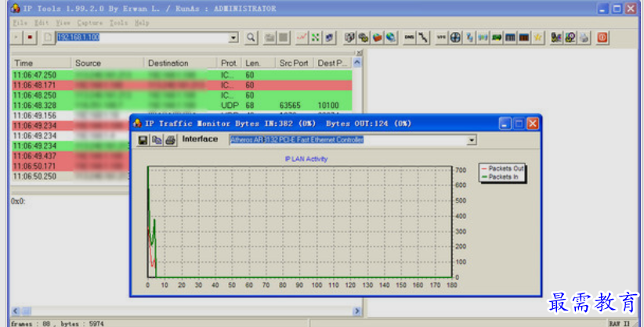This screenshot has width=644, height=327.
Task: Open the Help menu
Action: pyautogui.click(x=142, y=23)
